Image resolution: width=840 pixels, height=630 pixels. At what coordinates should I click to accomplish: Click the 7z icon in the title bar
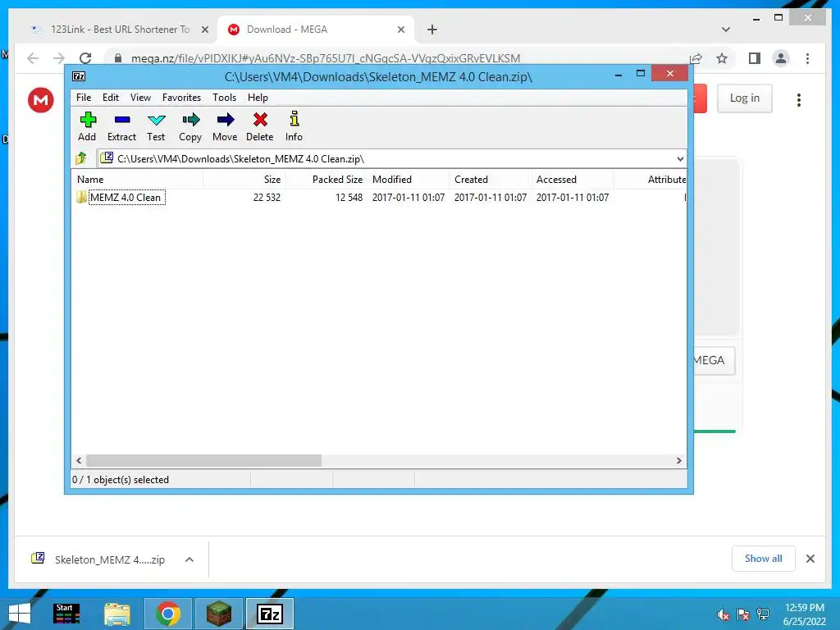79,76
